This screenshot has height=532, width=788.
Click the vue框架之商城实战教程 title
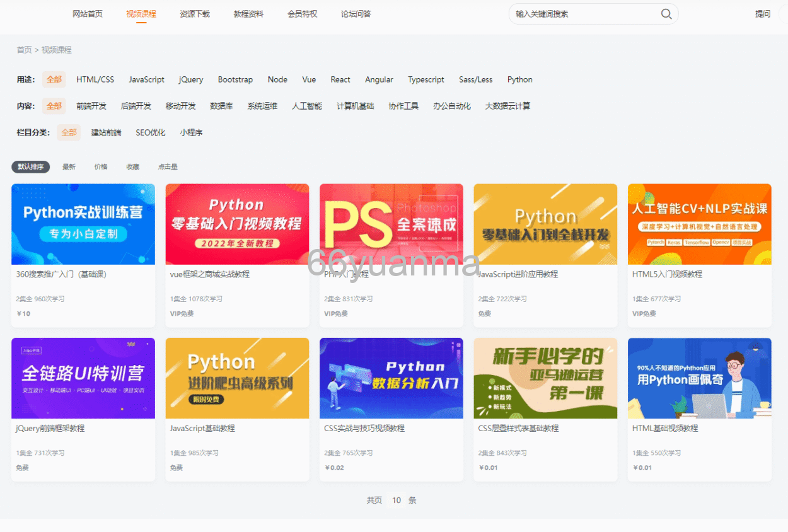[x=210, y=274]
